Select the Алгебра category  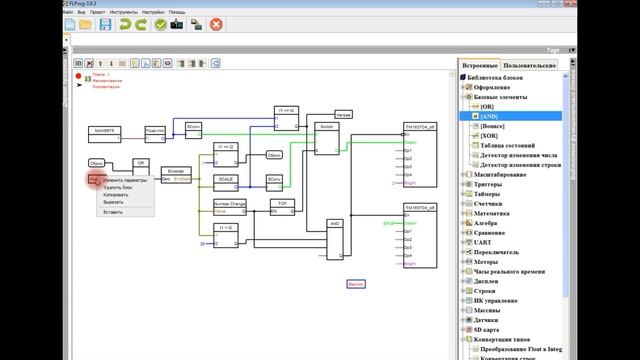485,223
